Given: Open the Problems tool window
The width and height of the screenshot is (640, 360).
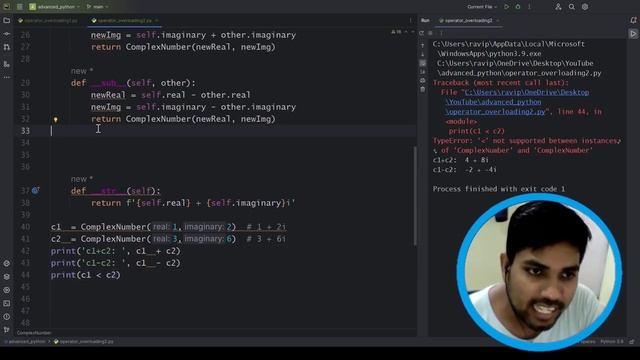Looking at the screenshot, I should [7, 317].
